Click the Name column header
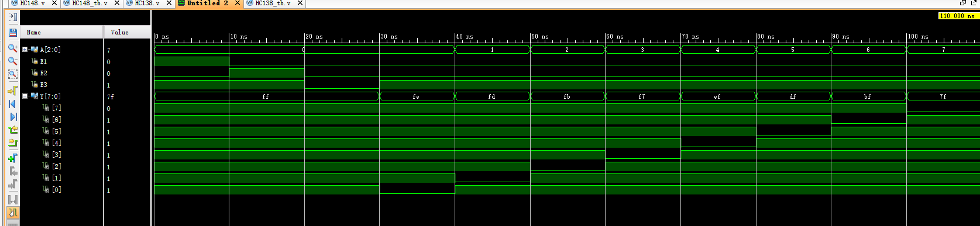The width and height of the screenshot is (980, 226). (x=62, y=32)
